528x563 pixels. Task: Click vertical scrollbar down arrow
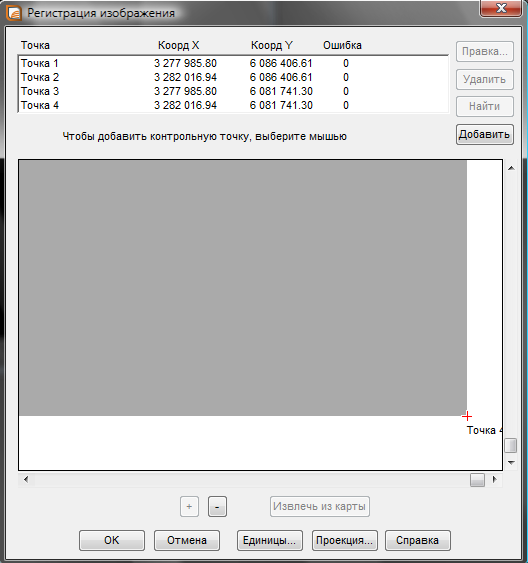click(511, 463)
